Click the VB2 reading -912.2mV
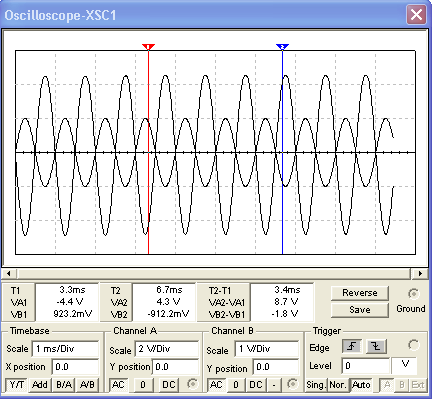Screen dimensions: 432x399 [x=168, y=314]
